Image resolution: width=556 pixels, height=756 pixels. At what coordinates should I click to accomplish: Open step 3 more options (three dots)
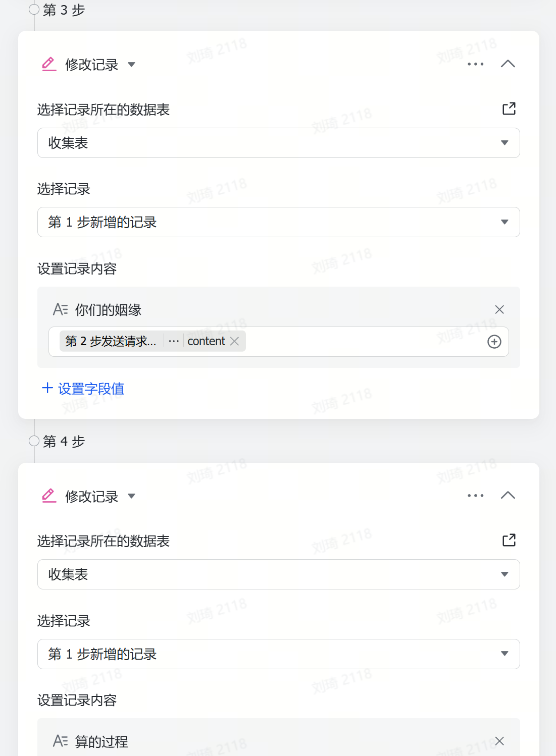[x=475, y=64]
